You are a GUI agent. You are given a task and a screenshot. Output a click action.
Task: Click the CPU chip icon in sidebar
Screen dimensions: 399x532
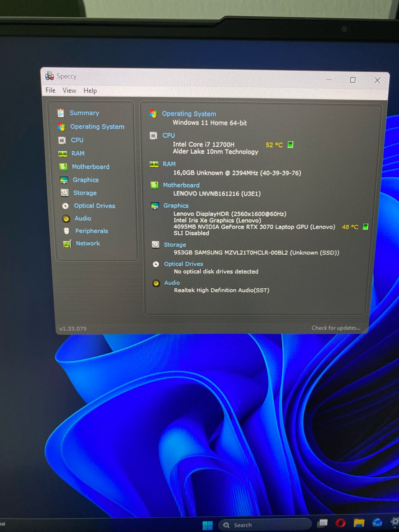(62, 140)
